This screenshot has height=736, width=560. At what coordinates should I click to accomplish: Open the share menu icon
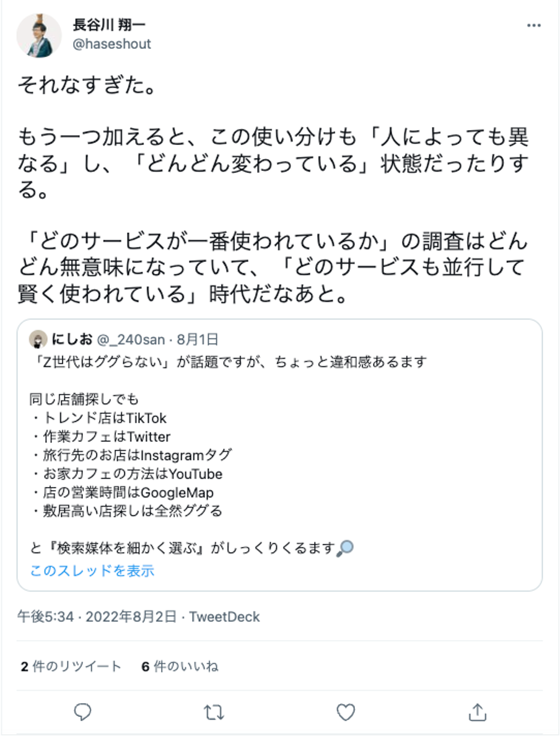pyautogui.click(x=476, y=712)
